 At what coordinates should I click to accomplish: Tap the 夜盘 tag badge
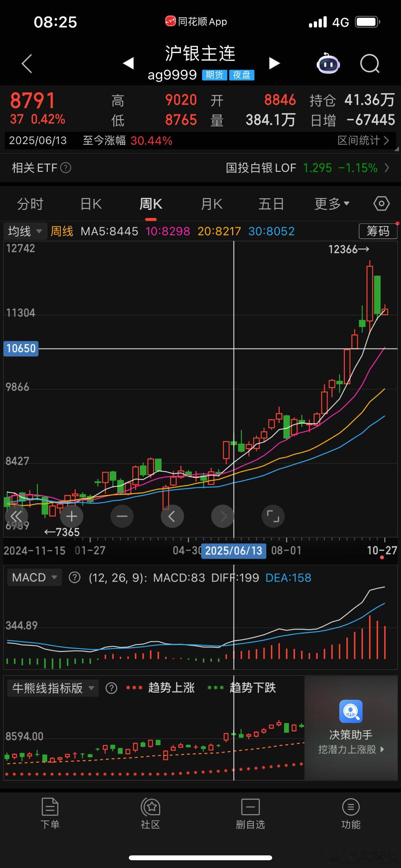coord(242,75)
